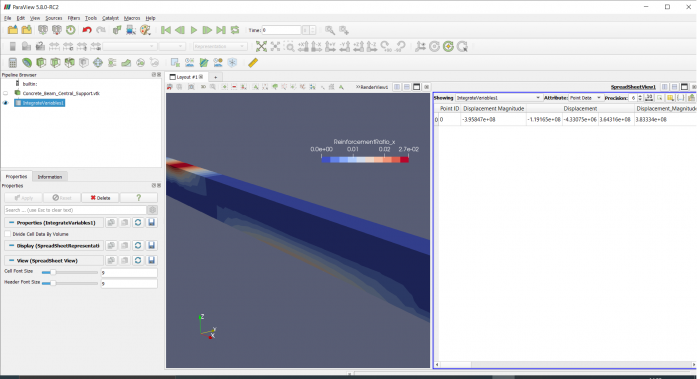Click the yellow ruler measurement icon
This screenshot has height=379, width=700.
pos(253,62)
